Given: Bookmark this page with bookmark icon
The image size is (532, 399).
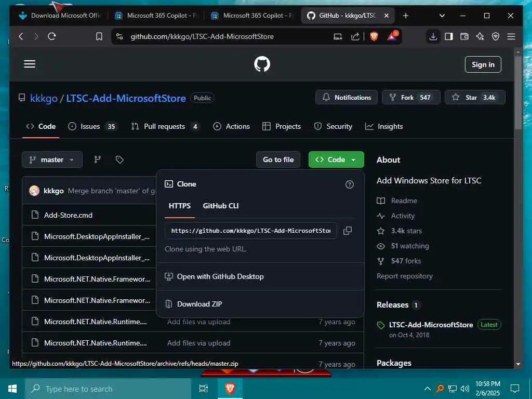Looking at the screenshot, I should click(99, 36).
